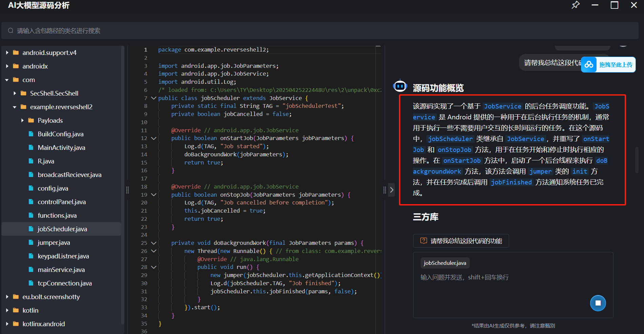
Task: Select jobScheduler.java in the tree
Action: click(x=61, y=229)
